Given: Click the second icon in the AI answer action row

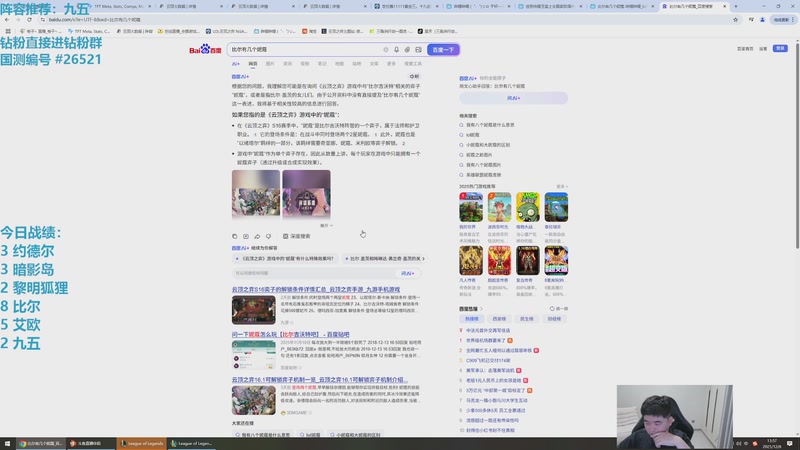Looking at the screenshot, I should pos(246,236).
